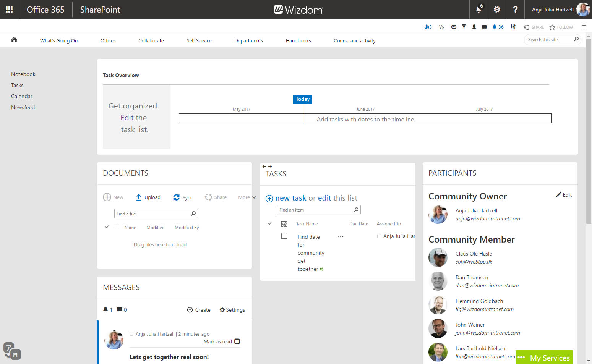Click the Edit link in task overview
The width and height of the screenshot is (592, 364).
tap(127, 118)
